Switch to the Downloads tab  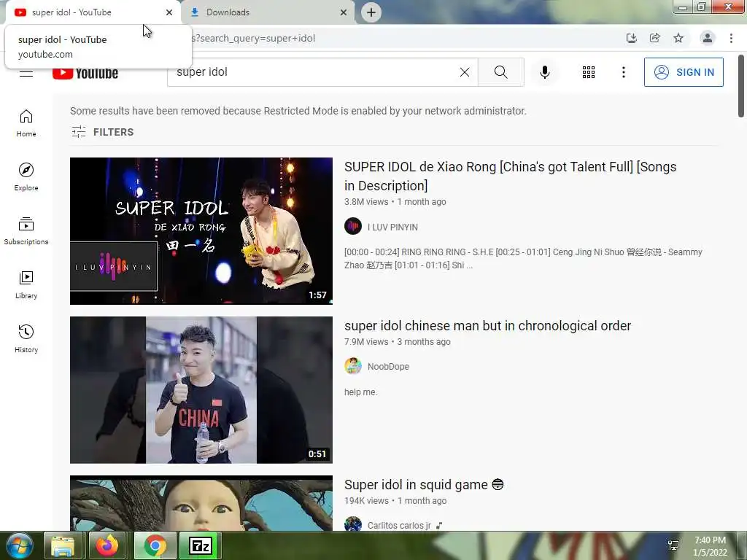268,12
